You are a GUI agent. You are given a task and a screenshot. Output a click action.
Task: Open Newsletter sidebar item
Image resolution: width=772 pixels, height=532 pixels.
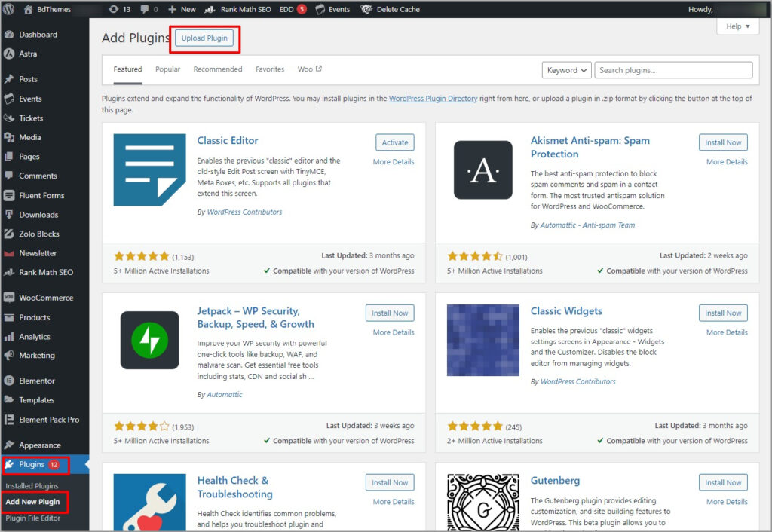[x=38, y=253]
